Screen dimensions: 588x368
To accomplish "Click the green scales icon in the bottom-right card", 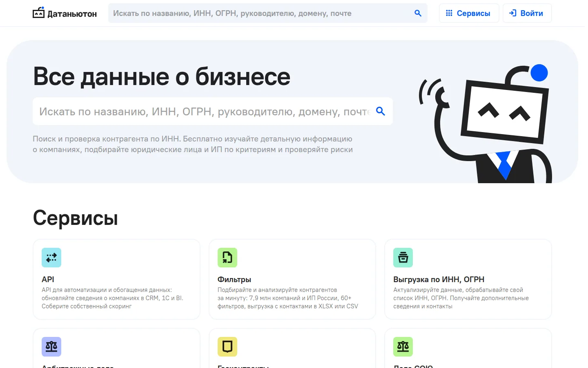I will click(x=403, y=347).
